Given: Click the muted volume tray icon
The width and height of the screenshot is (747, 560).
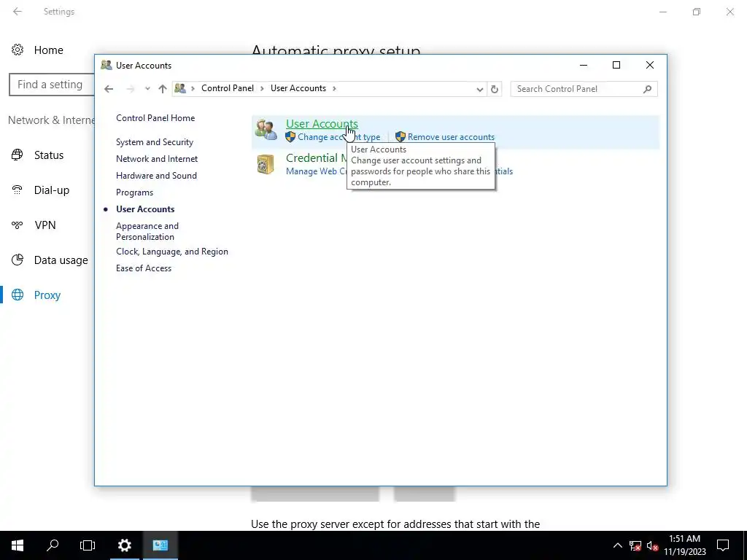Looking at the screenshot, I should pyautogui.click(x=652, y=545).
